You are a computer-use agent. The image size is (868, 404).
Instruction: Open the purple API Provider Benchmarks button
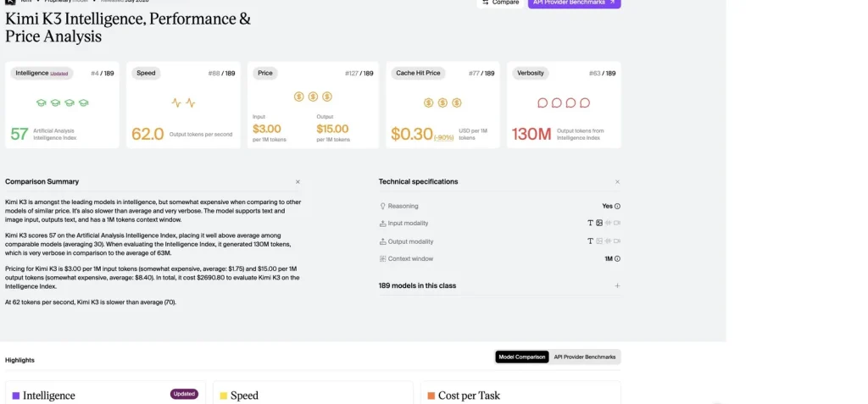(x=574, y=3)
